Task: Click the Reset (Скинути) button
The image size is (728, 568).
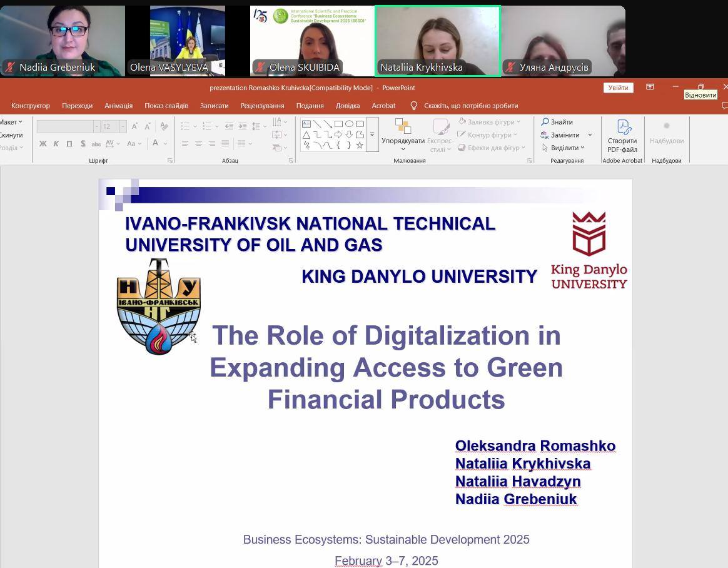Action: coord(11,135)
